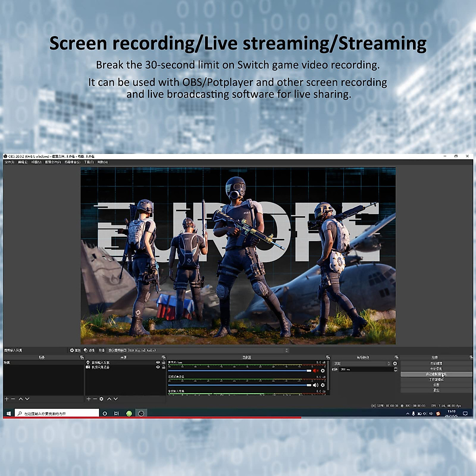Screen dimensions: 476x476
Task: Click the Properties gear button in the source toolbar
Action: click(75, 350)
